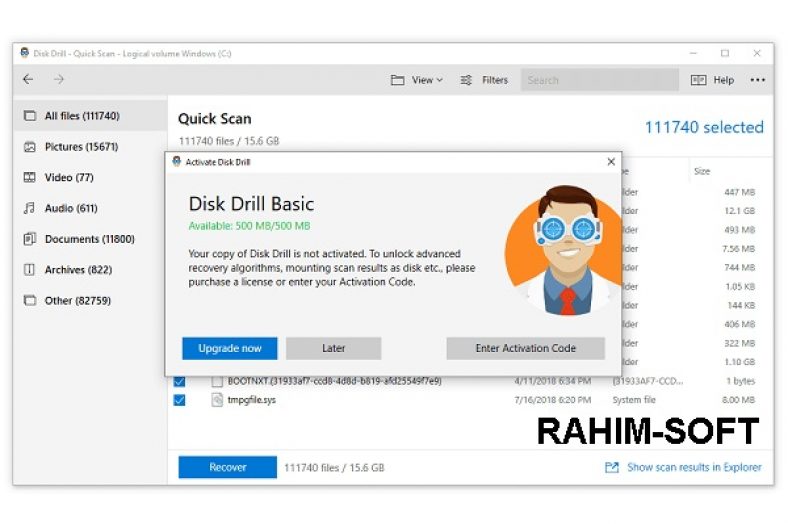Click the 8.00 MB size value
Image resolution: width=788 pixels, height=524 pixels.
pos(738,400)
